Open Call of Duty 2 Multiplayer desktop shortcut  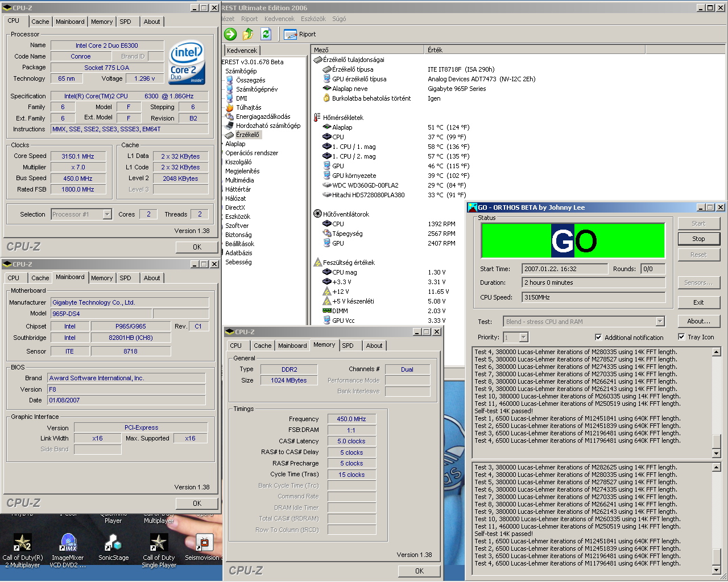coord(22,551)
